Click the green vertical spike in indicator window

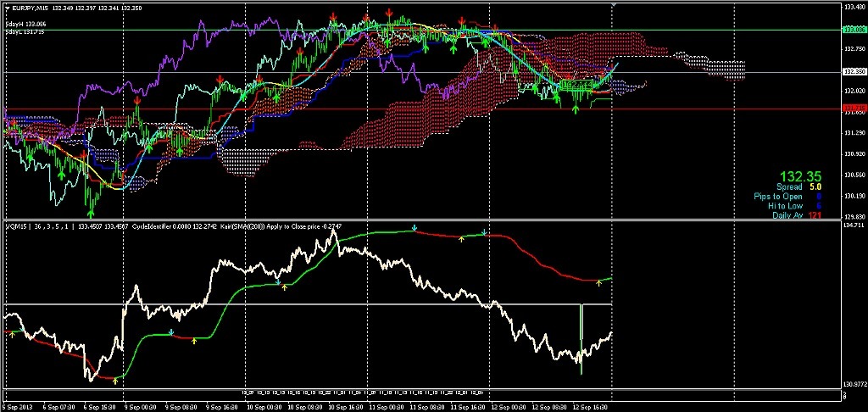(581, 339)
